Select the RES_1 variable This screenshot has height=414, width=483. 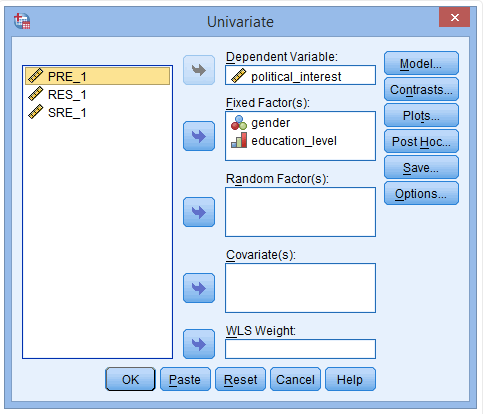(97, 95)
